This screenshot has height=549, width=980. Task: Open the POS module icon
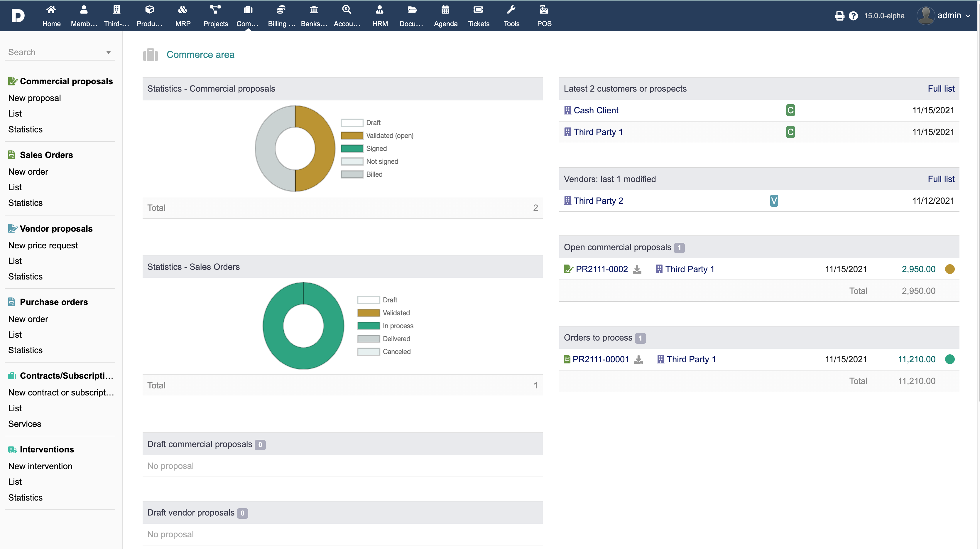pos(544,10)
